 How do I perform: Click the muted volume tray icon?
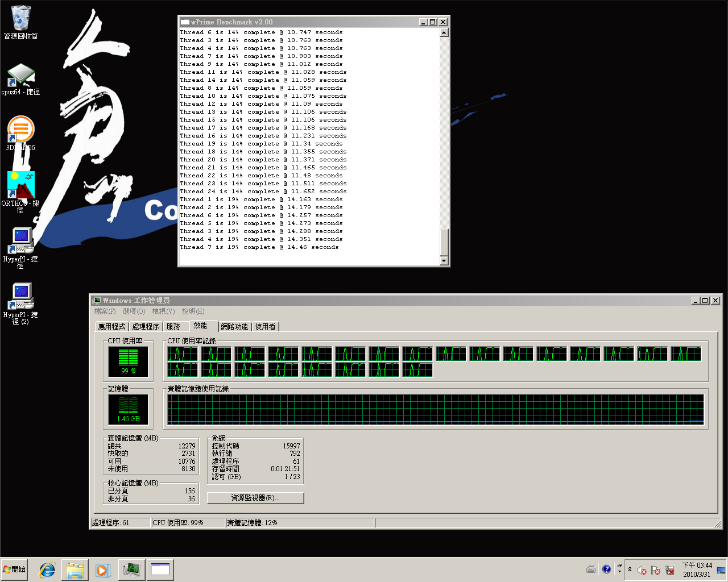click(x=642, y=570)
